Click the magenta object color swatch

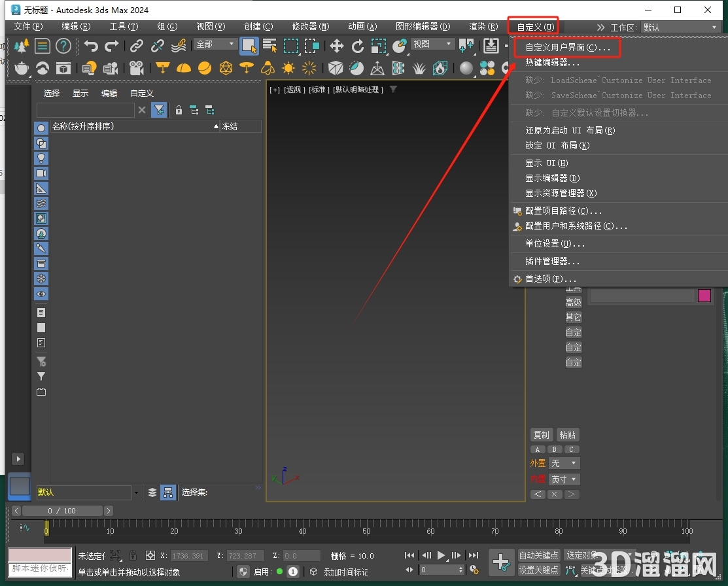(x=704, y=296)
